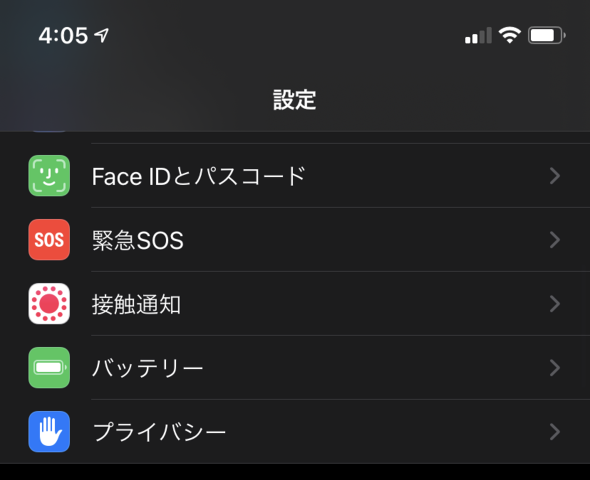Expand 緊急SOS using its chevron
This screenshot has width=590, height=480.
555,240
